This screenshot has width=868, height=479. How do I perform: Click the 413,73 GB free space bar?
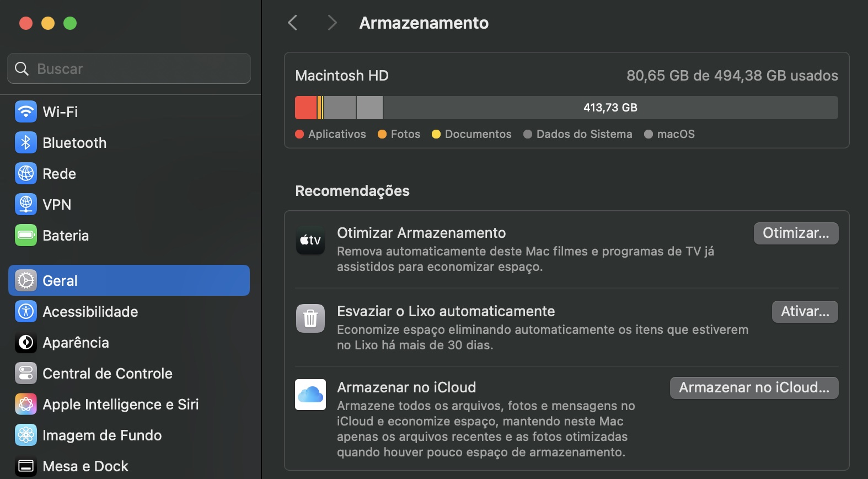coord(610,108)
